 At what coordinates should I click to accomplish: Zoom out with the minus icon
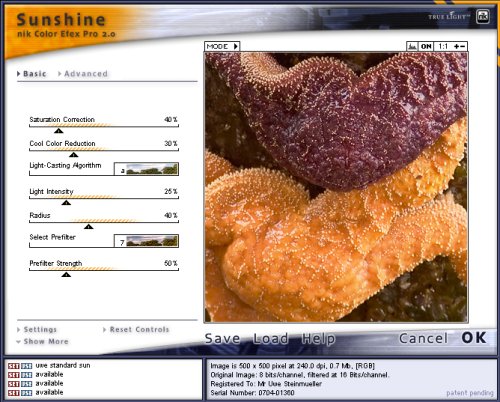463,46
